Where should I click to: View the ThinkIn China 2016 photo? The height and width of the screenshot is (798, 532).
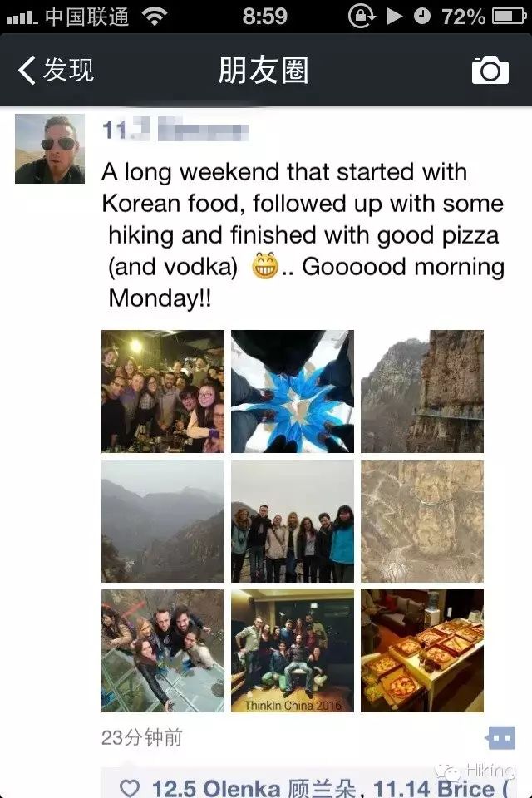tap(293, 651)
